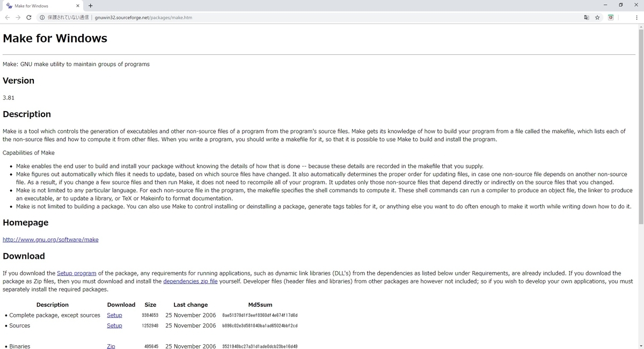Open the browser extension icon
This screenshot has width=644, height=349.
click(x=611, y=17)
